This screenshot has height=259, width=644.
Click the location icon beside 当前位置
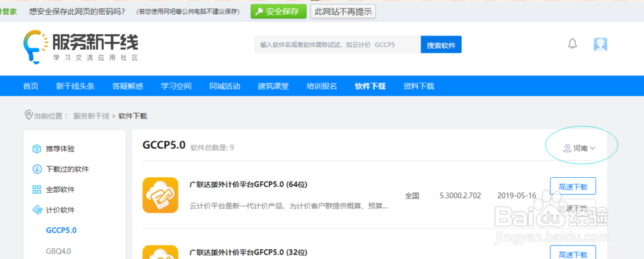pos(29,115)
